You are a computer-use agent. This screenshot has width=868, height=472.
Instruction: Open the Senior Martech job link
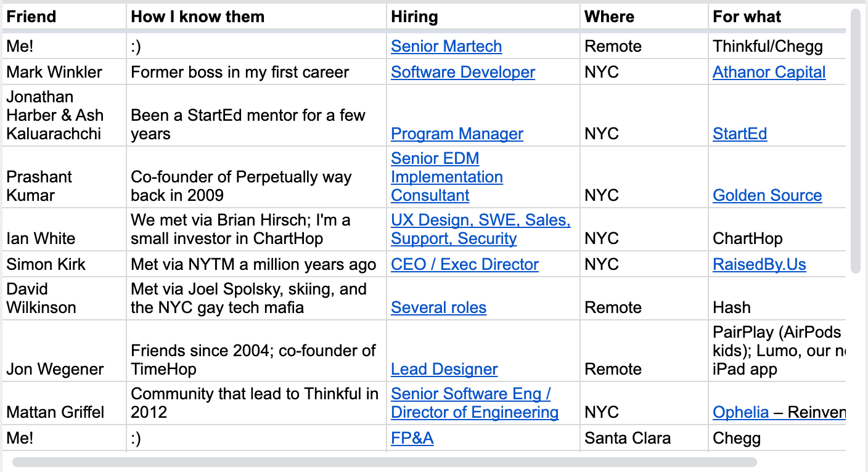[446, 46]
